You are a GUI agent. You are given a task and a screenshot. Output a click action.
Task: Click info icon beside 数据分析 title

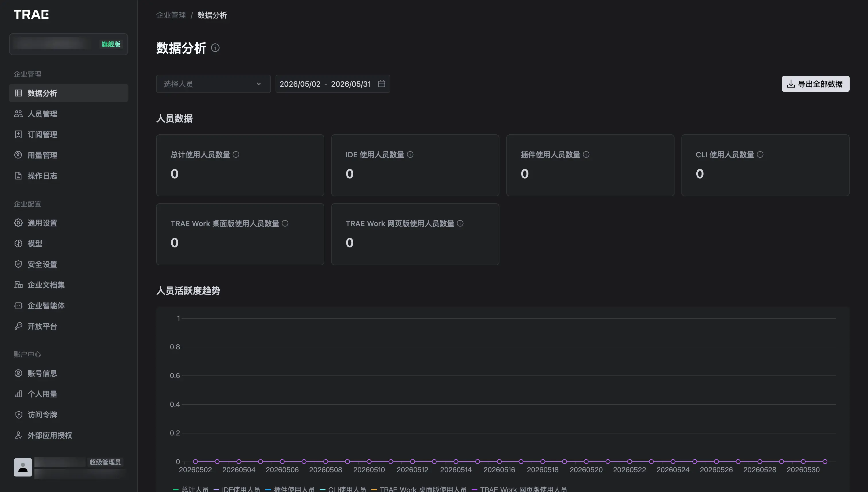(215, 48)
